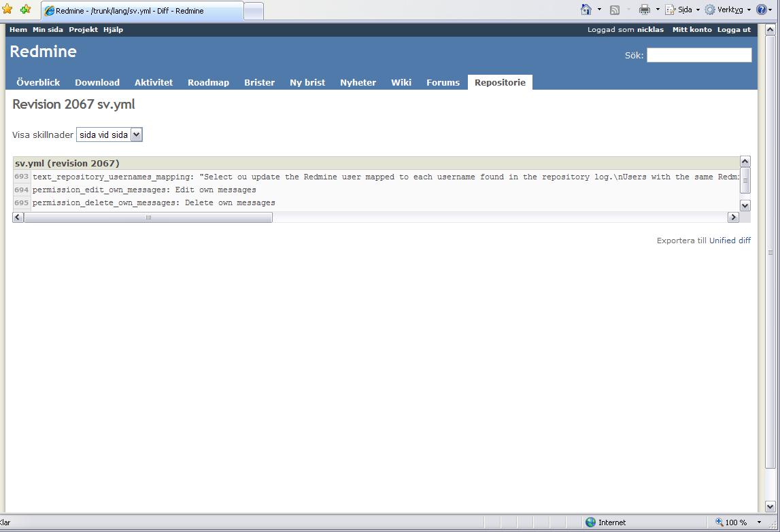Switch to the Wiki tab
The width and height of the screenshot is (780, 532).
(x=401, y=82)
